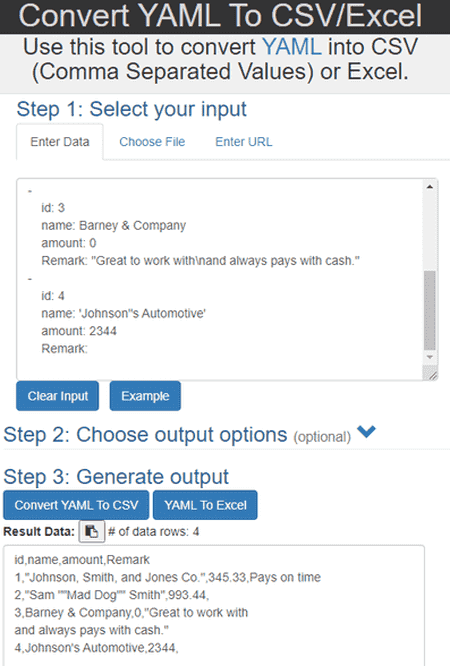The width and height of the screenshot is (450, 666).
Task: Click the 'and always pays with cash.' result line
Action: [91, 630]
